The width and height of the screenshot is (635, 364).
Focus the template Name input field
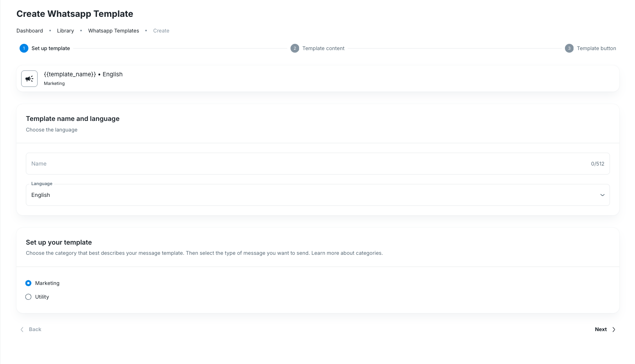tap(318, 164)
